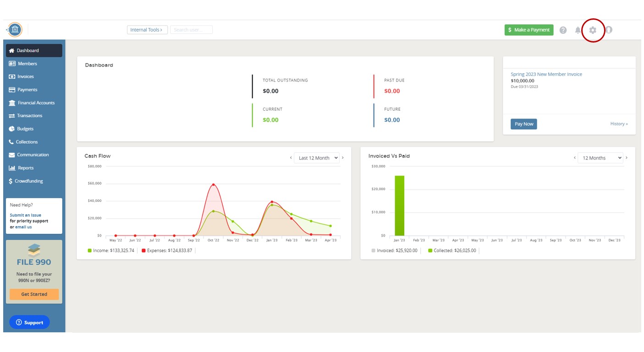Open Financial Accounts in the sidebar
This screenshot has height=352, width=644.
[x=36, y=103]
